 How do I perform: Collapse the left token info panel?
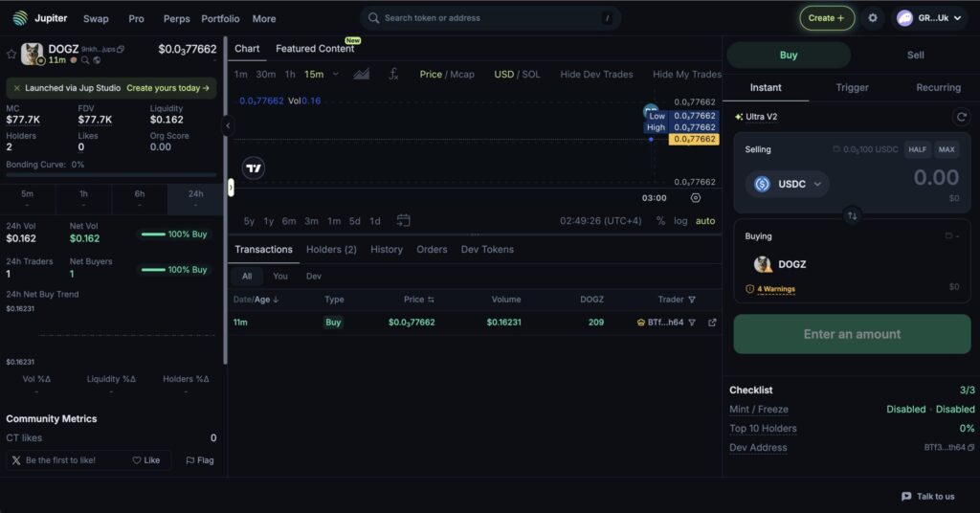point(228,125)
